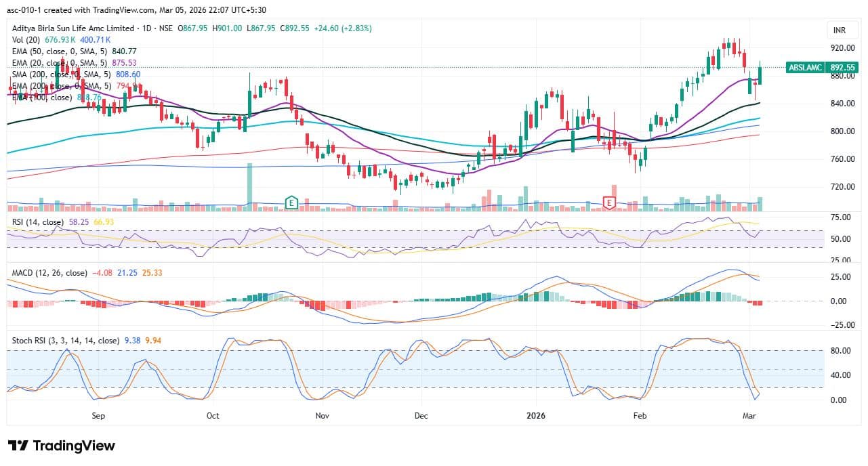Click the high value H901.00
Image resolution: width=868 pixels, height=466 pixels.
[228, 28]
